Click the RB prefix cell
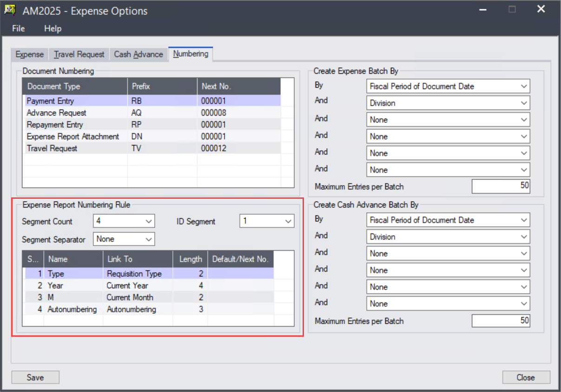 point(162,101)
